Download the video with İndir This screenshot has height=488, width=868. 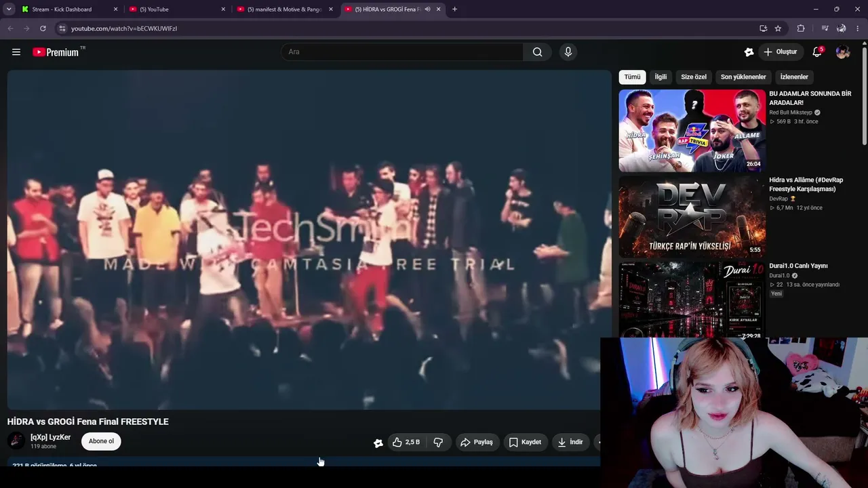570,442
